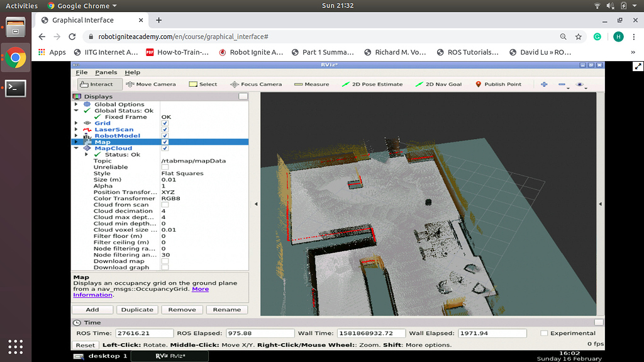Enable Cloud from scan checkbox
Screen dimensions: 644x362
tap(165, 205)
